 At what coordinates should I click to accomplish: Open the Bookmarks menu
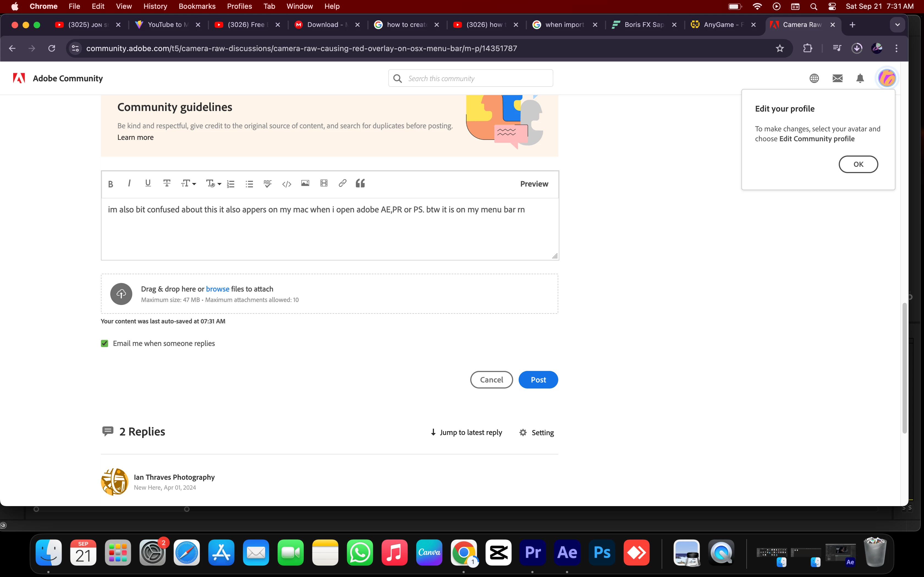coord(197,7)
